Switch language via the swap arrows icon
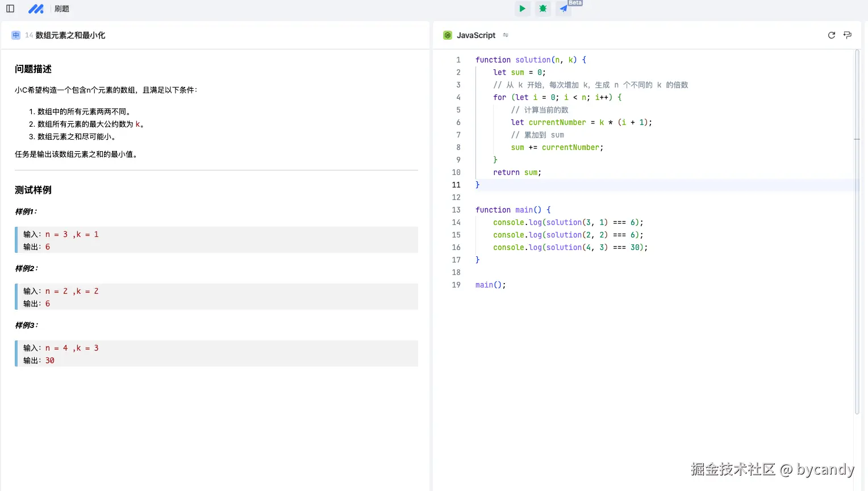This screenshot has width=868, height=491. (506, 35)
